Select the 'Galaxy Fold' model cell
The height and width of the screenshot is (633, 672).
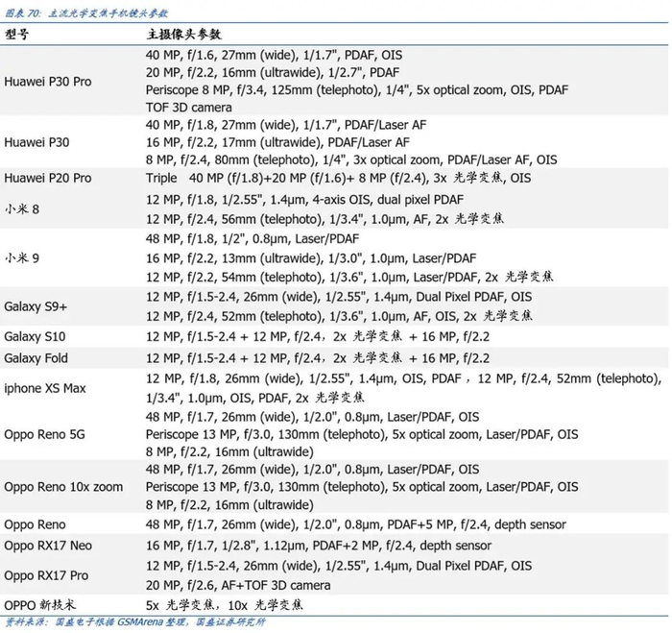[36, 358]
